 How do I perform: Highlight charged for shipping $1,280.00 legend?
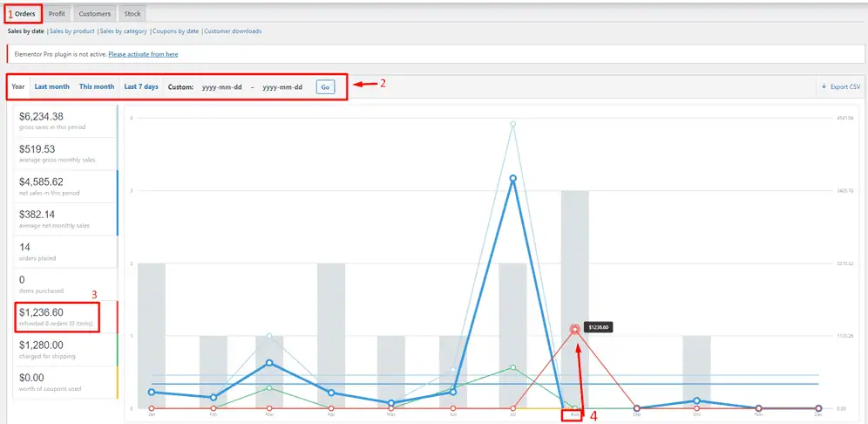[x=65, y=351]
